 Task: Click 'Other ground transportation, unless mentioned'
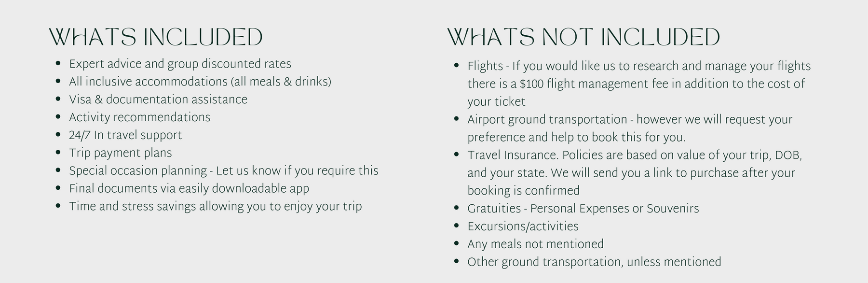594,262
